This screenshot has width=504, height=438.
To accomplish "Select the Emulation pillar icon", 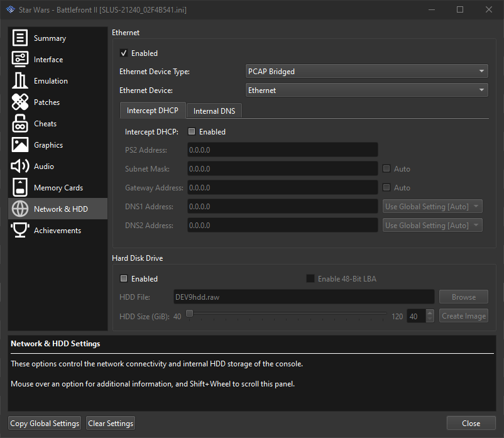I will coord(20,80).
